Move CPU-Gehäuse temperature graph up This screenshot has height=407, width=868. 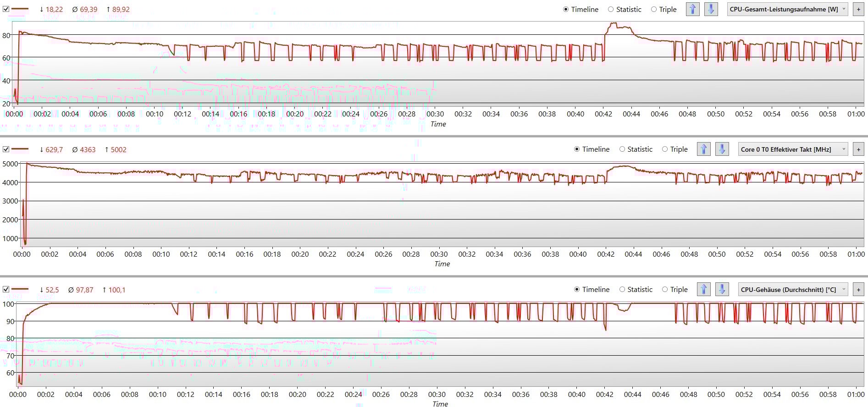703,289
